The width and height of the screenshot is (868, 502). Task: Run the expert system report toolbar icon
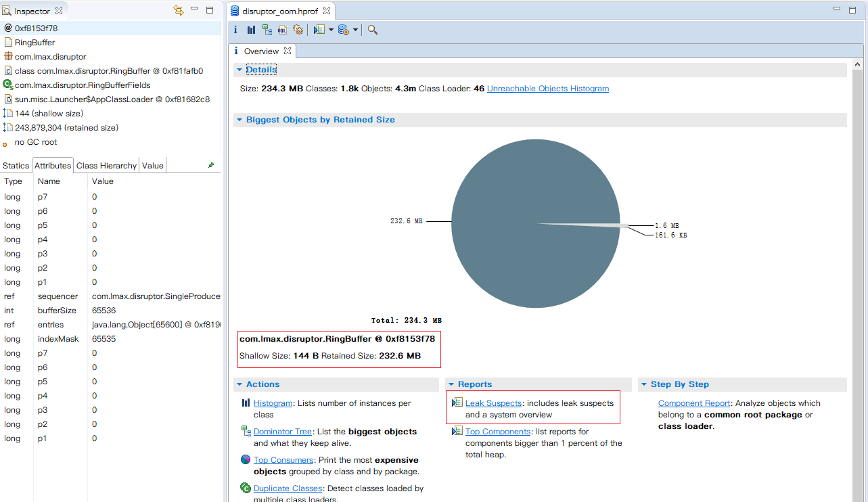point(319,30)
